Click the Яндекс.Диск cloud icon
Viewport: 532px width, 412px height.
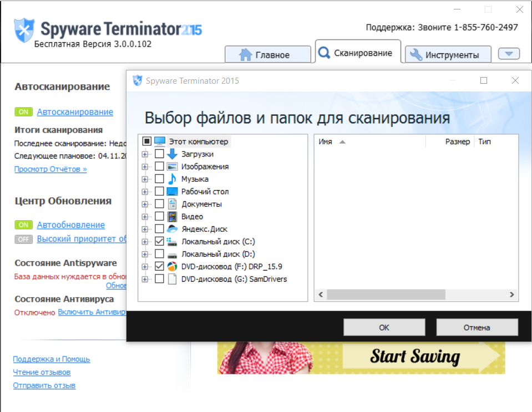tap(173, 228)
